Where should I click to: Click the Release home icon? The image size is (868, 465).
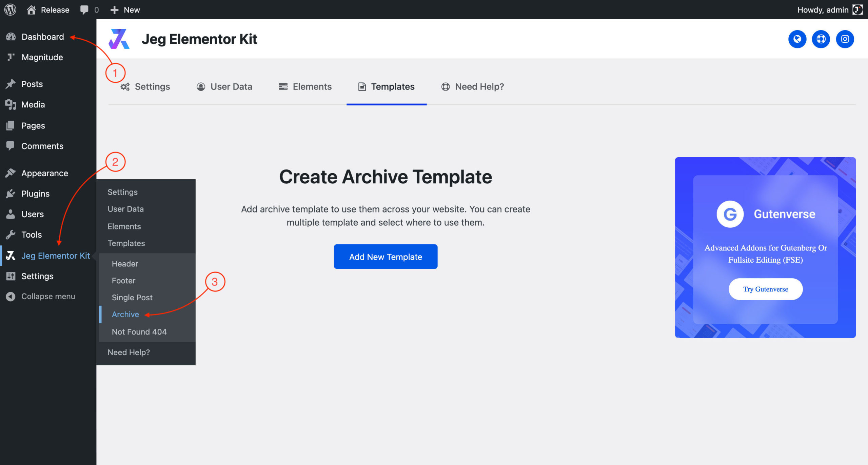32,9
